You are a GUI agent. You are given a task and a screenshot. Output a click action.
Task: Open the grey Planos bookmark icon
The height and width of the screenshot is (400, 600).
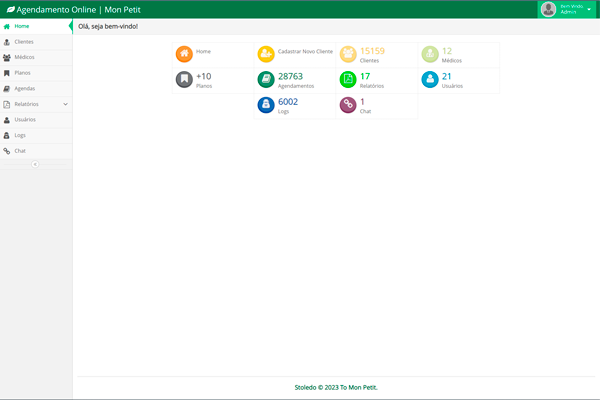(x=184, y=79)
